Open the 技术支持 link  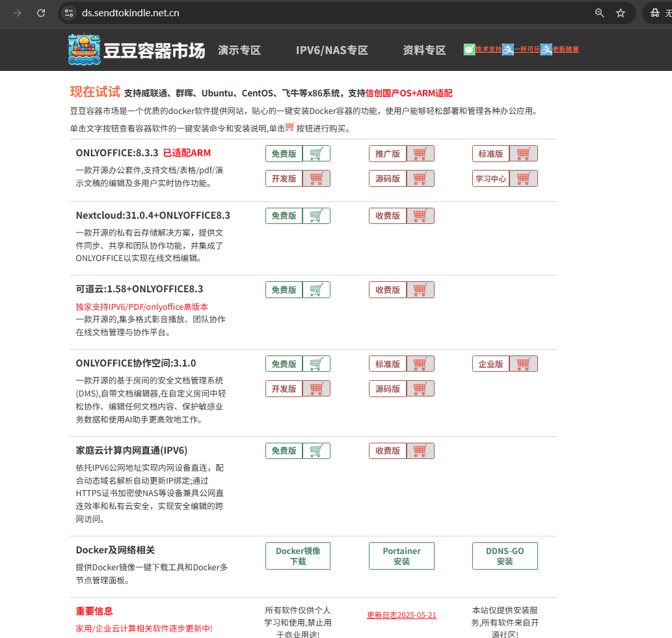click(x=489, y=49)
